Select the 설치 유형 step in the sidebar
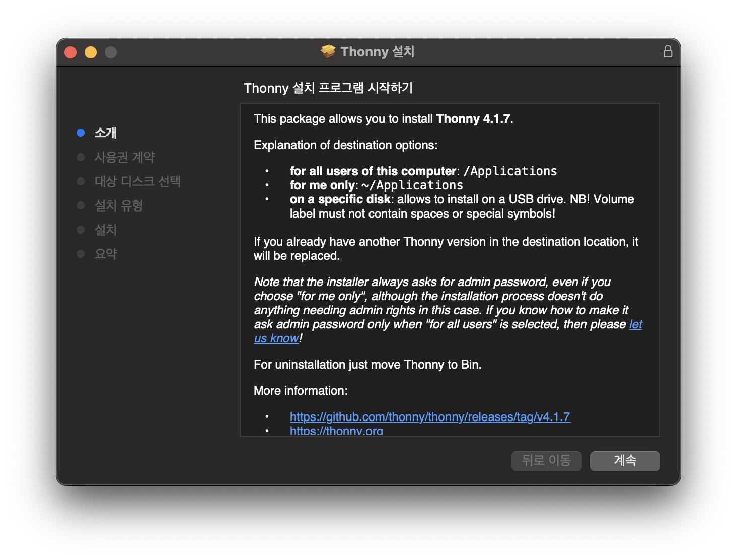737x560 pixels. 119,205
